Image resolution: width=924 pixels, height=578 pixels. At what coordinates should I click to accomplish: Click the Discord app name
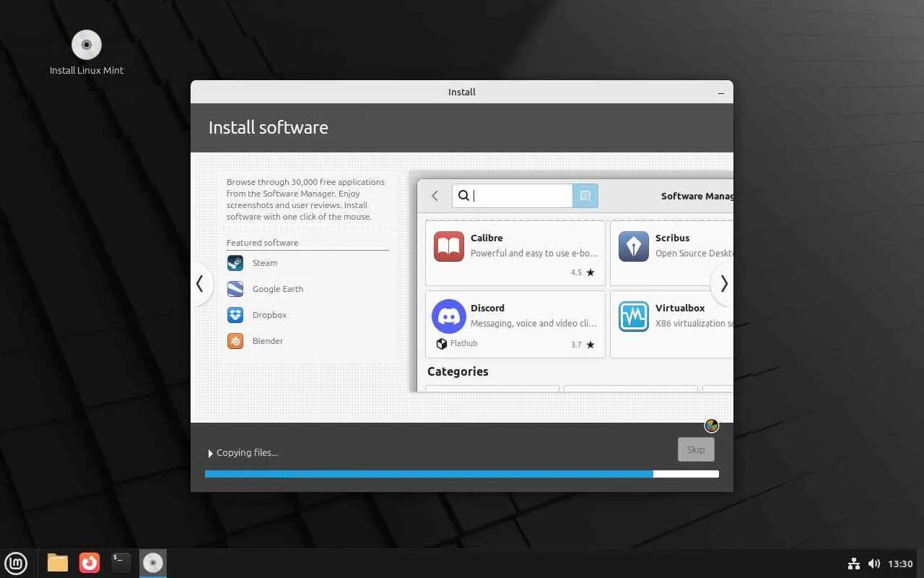(x=487, y=308)
